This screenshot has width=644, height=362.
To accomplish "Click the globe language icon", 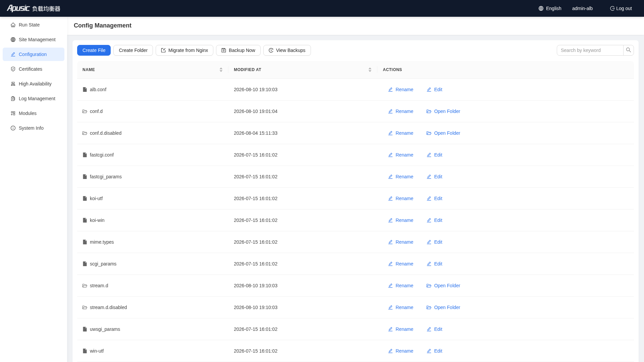I will pos(541,8).
